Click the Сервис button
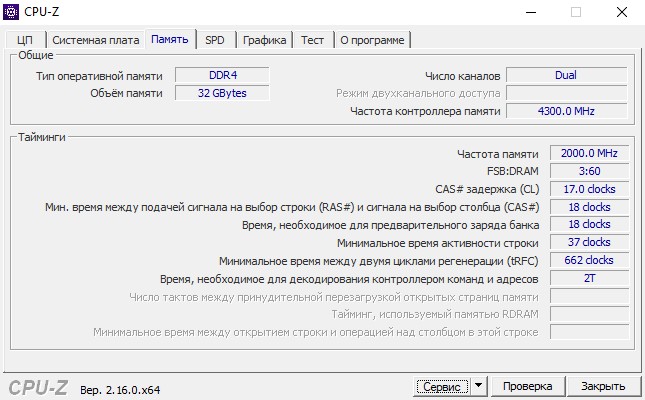The image size is (645, 400). coord(442,386)
